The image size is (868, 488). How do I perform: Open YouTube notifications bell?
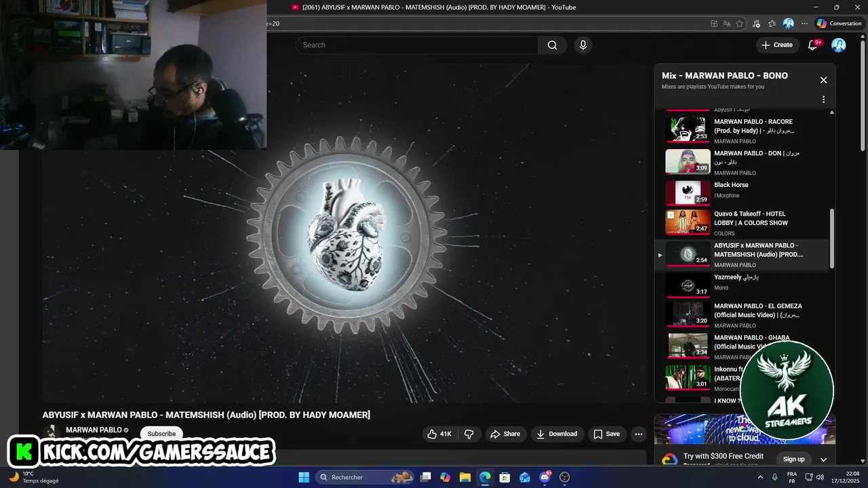point(812,45)
